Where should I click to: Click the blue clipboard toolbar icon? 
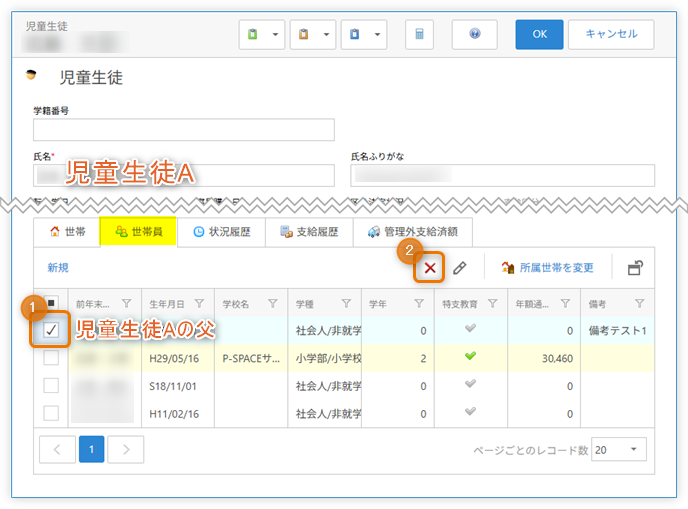coord(355,34)
